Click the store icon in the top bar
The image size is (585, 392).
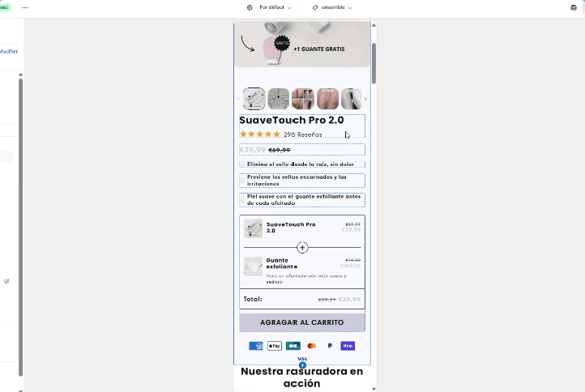tap(574, 8)
